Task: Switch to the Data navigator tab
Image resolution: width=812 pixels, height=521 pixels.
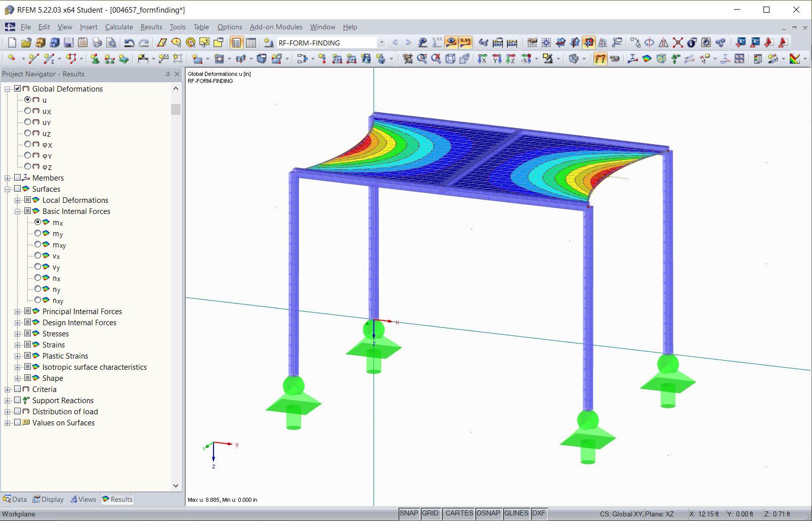Action: coord(15,499)
